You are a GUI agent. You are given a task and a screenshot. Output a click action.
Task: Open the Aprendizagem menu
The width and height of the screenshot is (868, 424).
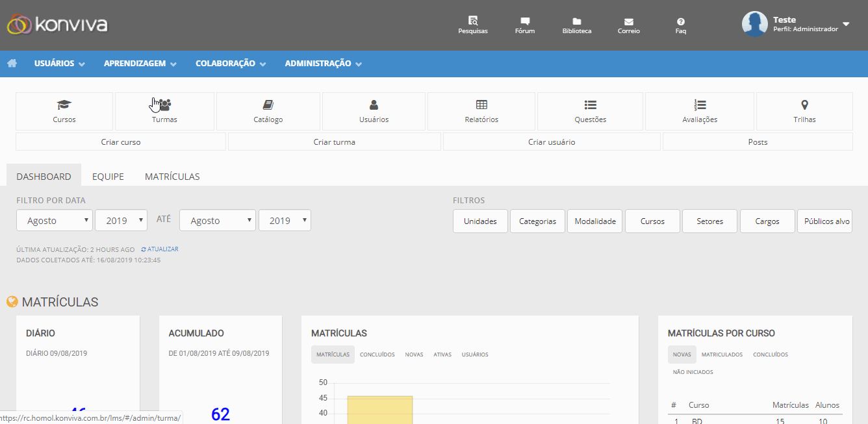tap(140, 64)
